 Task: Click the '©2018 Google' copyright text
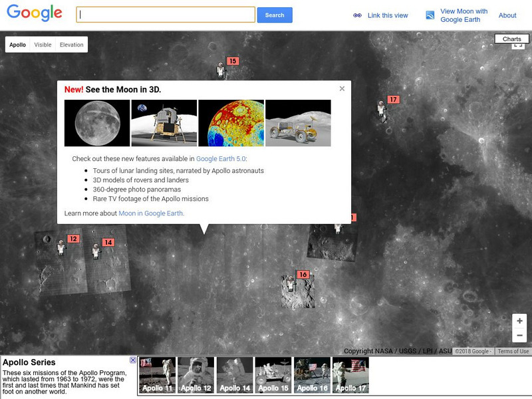click(472, 351)
